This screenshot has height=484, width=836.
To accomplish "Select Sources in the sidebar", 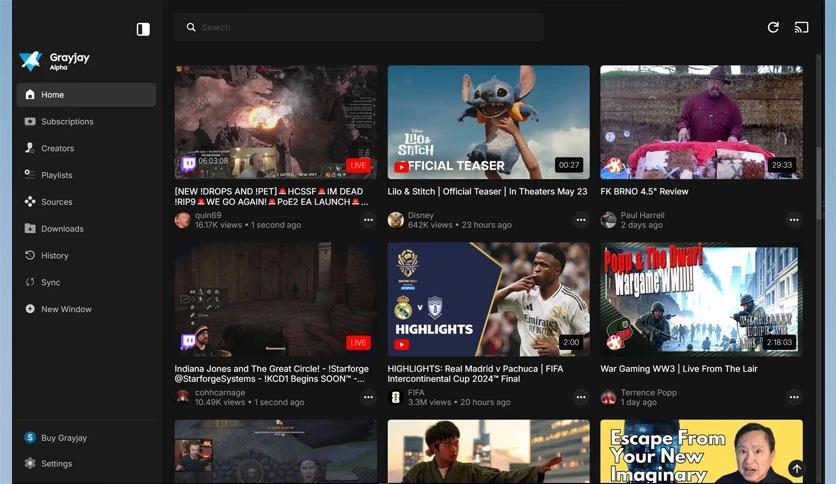I will (56, 202).
